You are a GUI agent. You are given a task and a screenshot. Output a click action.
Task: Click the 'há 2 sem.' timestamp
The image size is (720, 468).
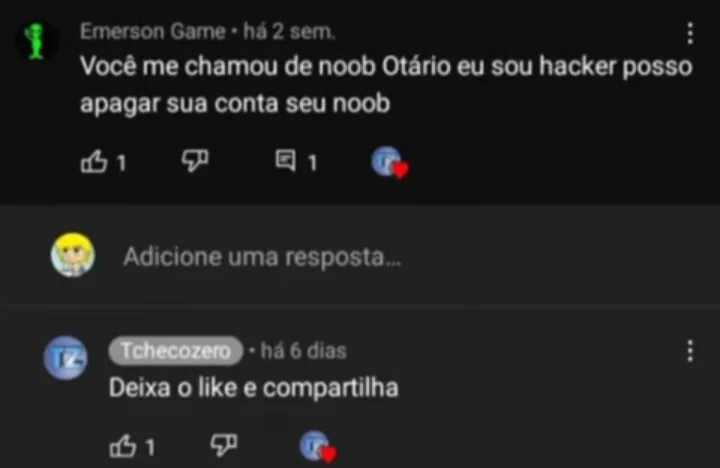pos(289,32)
